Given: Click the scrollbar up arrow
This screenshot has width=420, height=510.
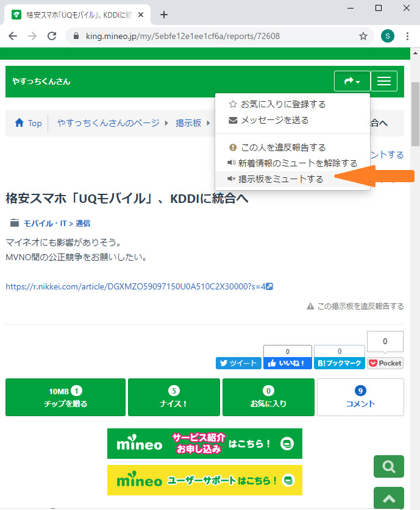Looking at the screenshot, I should [x=415, y=53].
